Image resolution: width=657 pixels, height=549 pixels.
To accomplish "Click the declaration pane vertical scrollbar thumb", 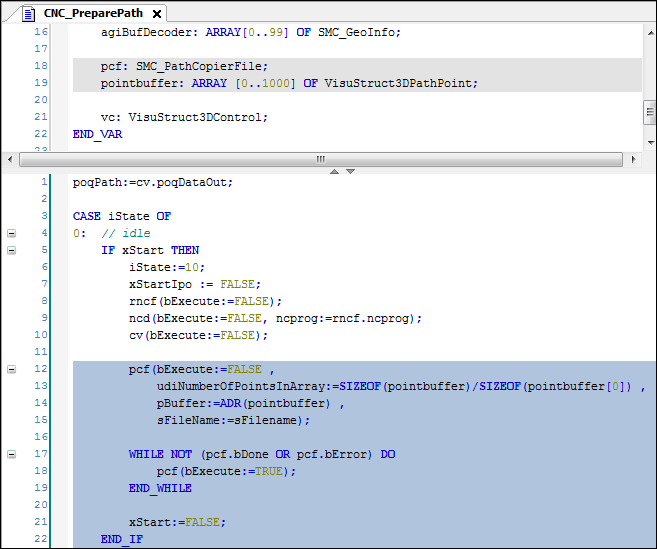I will [648, 113].
